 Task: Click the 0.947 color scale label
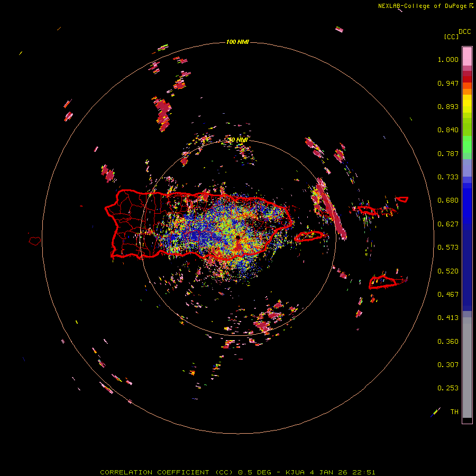point(448,83)
